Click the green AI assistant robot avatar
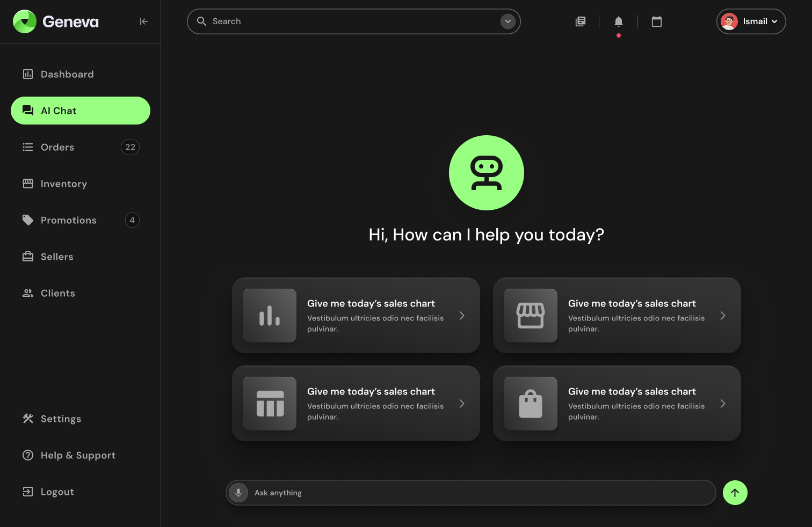Viewport: 812px width, 527px height. tap(486, 173)
